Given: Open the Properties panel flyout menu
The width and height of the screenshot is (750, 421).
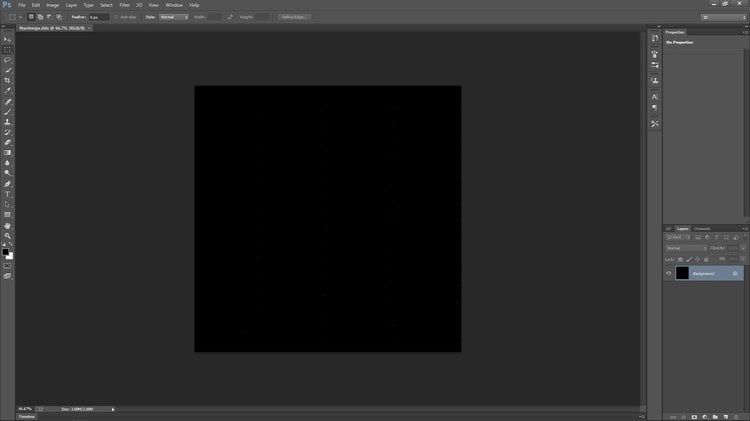Looking at the screenshot, I should [x=745, y=32].
